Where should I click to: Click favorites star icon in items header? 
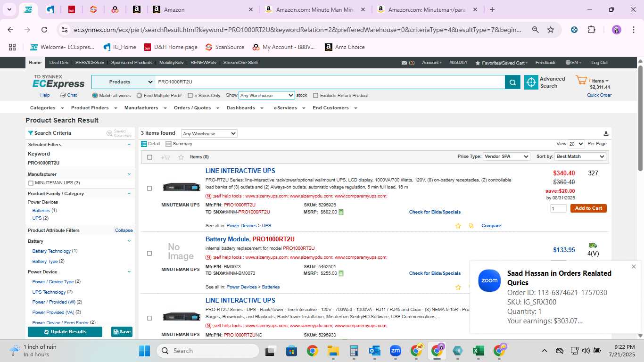click(x=181, y=157)
